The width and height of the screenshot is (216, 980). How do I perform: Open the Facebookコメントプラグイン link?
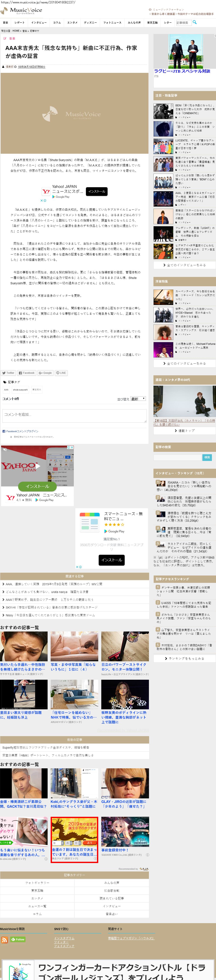(x=22, y=432)
